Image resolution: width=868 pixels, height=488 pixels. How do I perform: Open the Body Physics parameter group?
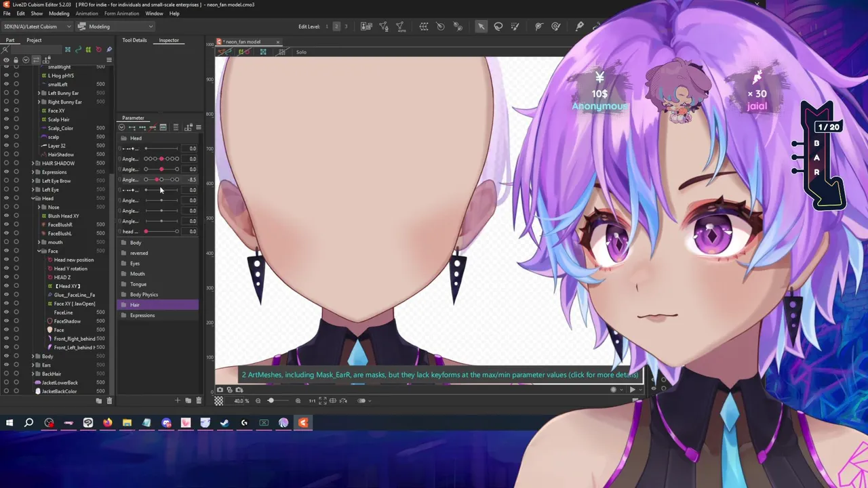tap(159, 295)
